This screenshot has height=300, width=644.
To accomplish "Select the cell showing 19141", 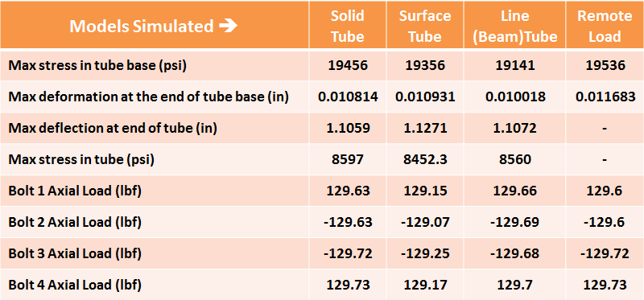I will [x=514, y=66].
